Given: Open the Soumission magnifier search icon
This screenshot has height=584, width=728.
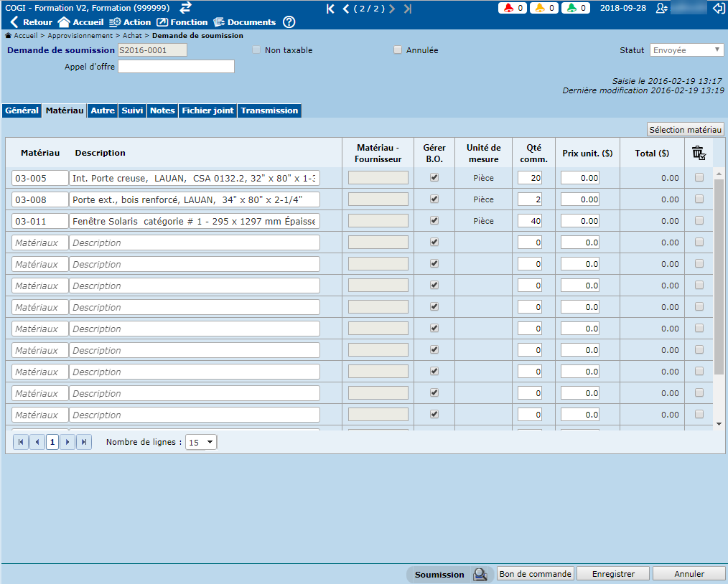Looking at the screenshot, I should click(x=480, y=574).
